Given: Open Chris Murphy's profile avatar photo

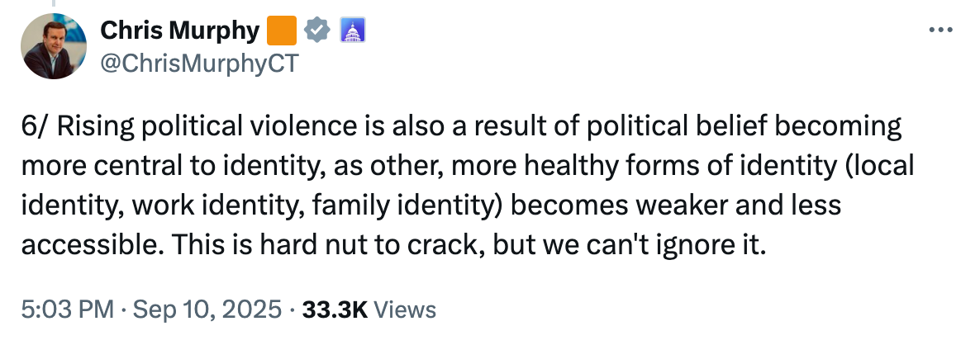Looking at the screenshot, I should (54, 46).
